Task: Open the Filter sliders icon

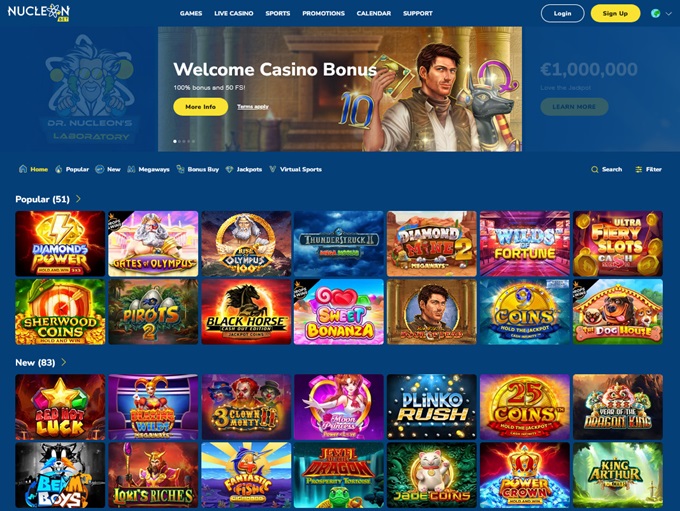Action: coord(638,170)
